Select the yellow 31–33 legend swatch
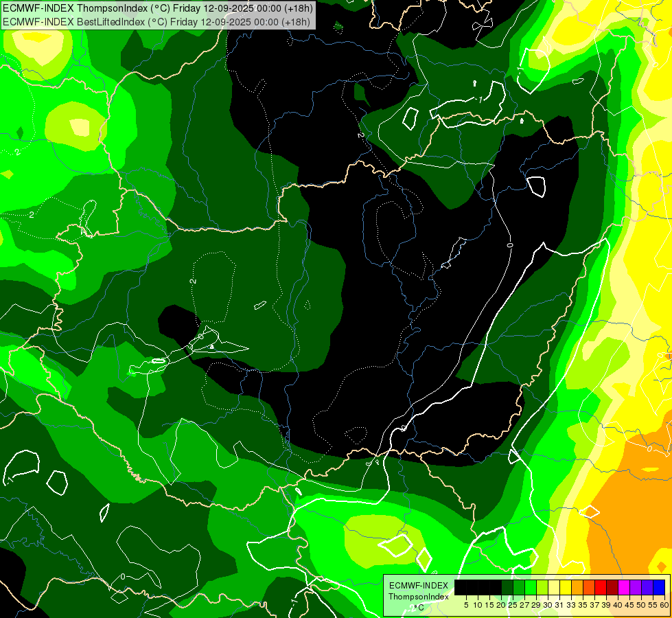 click(x=566, y=587)
